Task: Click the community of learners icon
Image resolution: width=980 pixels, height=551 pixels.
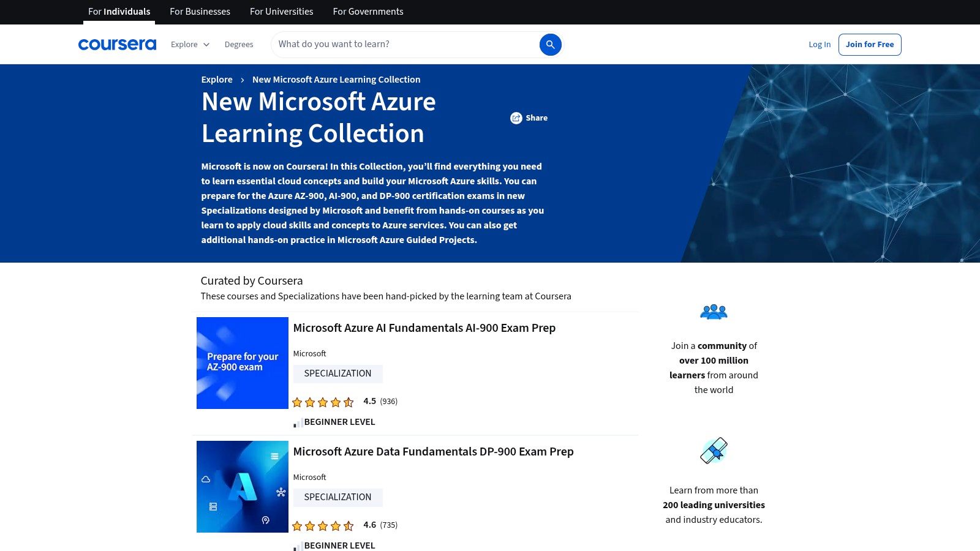Action: tap(713, 311)
